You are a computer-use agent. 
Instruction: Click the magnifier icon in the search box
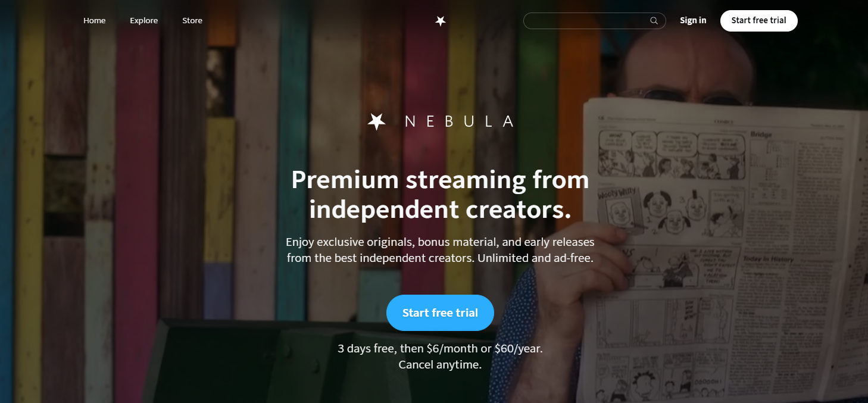[x=654, y=21]
